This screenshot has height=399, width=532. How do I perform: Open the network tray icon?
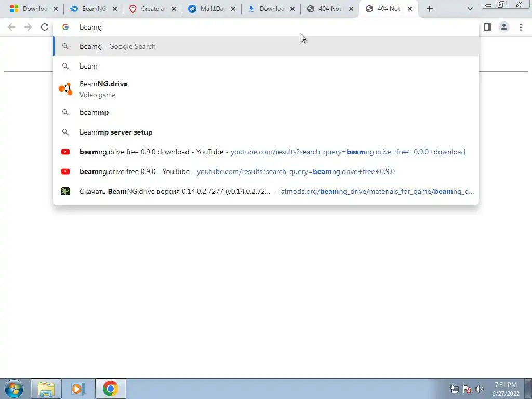click(x=454, y=389)
